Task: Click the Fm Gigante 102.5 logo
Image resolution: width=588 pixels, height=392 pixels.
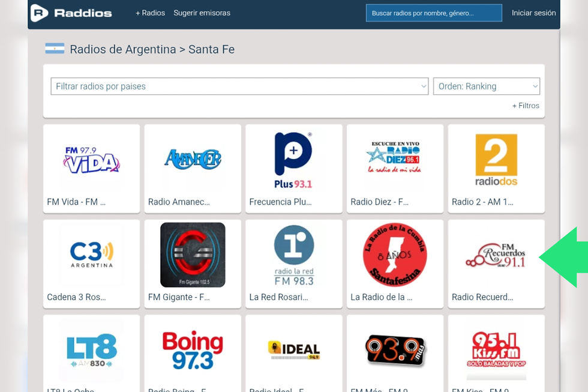Action: (x=193, y=255)
